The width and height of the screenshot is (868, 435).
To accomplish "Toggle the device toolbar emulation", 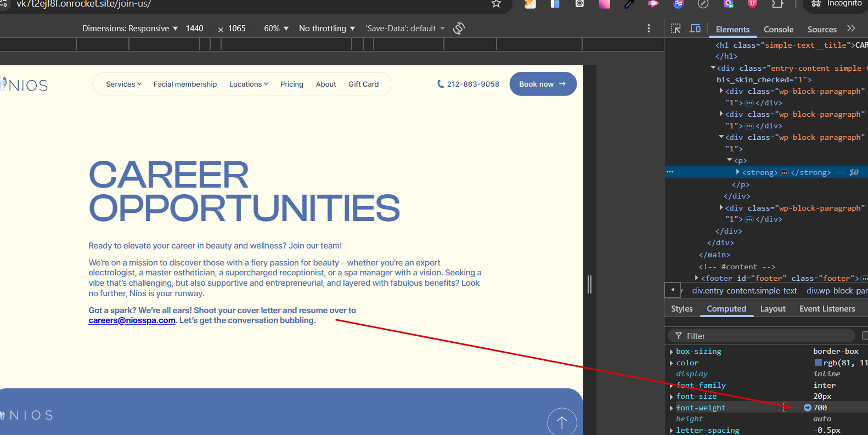I will (695, 29).
